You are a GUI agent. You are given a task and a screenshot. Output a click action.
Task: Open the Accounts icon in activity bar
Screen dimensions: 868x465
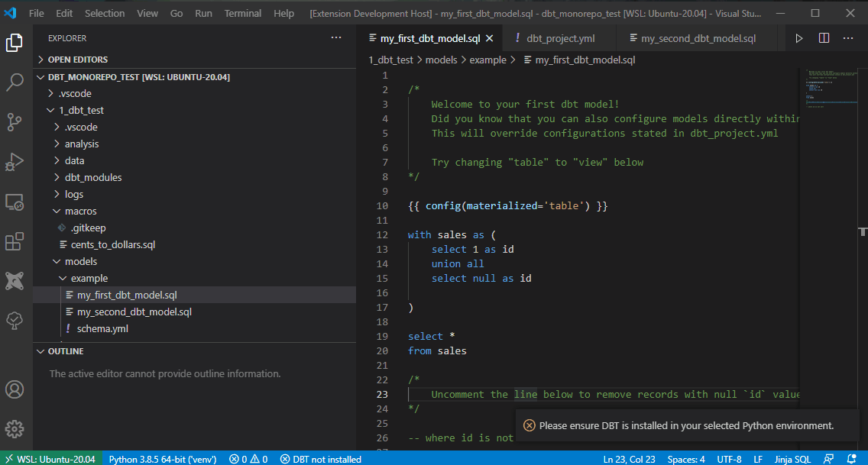click(x=15, y=390)
